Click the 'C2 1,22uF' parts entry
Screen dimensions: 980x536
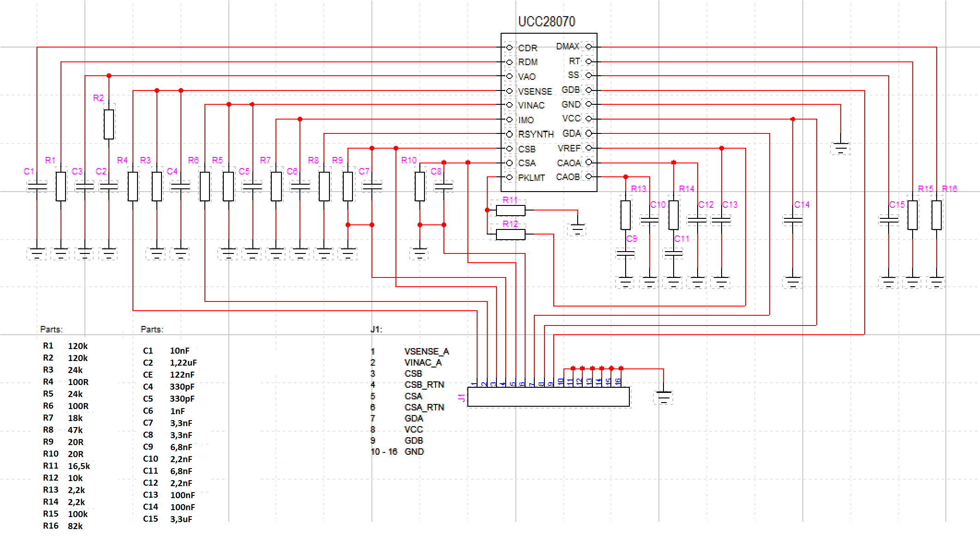(170, 362)
